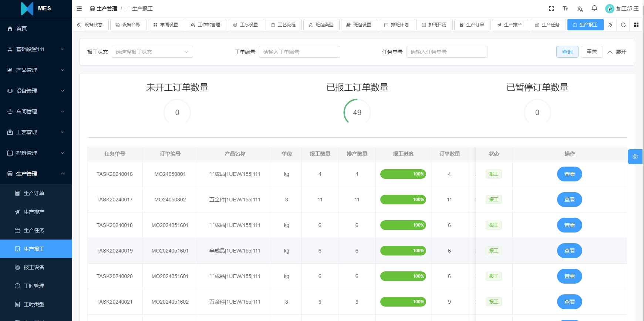
Task: Click the 重置 button
Action: [591, 52]
